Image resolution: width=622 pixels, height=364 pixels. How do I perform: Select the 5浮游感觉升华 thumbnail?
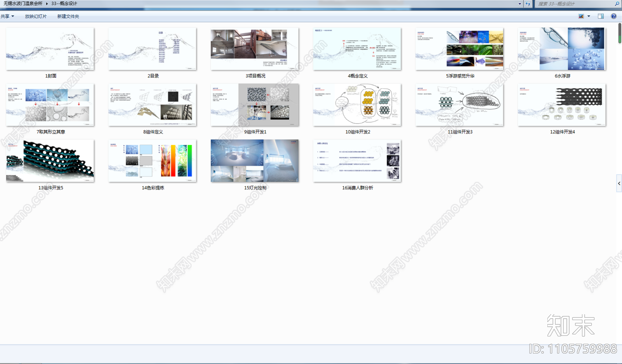(459, 49)
